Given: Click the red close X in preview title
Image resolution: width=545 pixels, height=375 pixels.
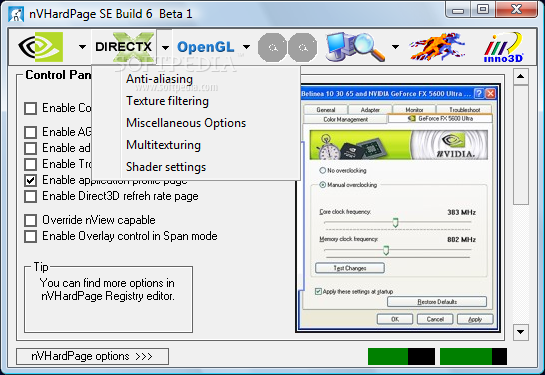Looking at the screenshot, I should pyautogui.click(x=490, y=93).
